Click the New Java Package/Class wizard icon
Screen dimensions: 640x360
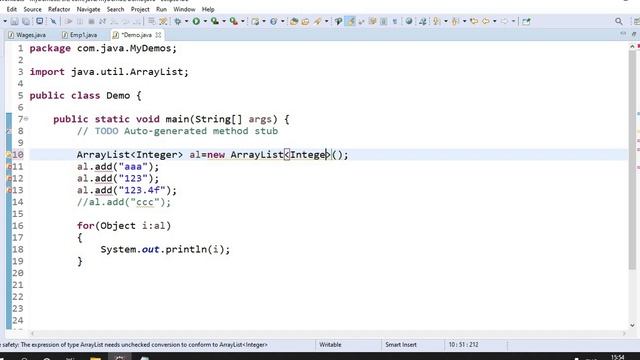pos(256,21)
